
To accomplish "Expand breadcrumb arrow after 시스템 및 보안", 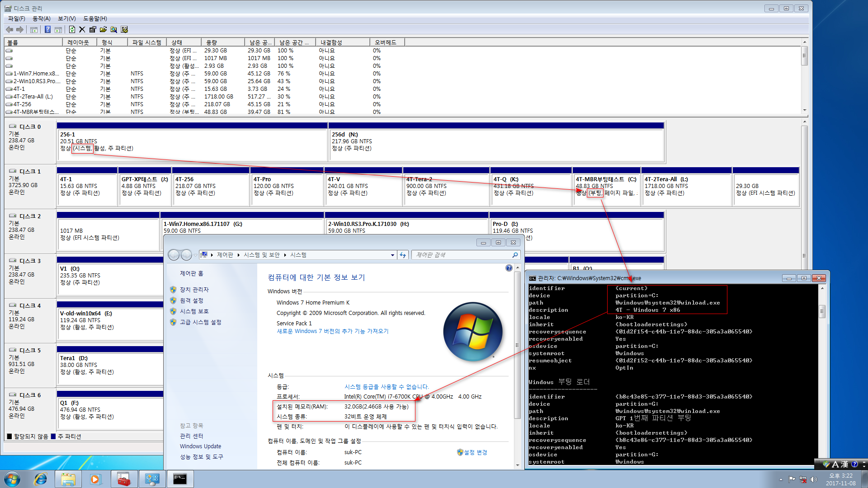I will point(285,255).
